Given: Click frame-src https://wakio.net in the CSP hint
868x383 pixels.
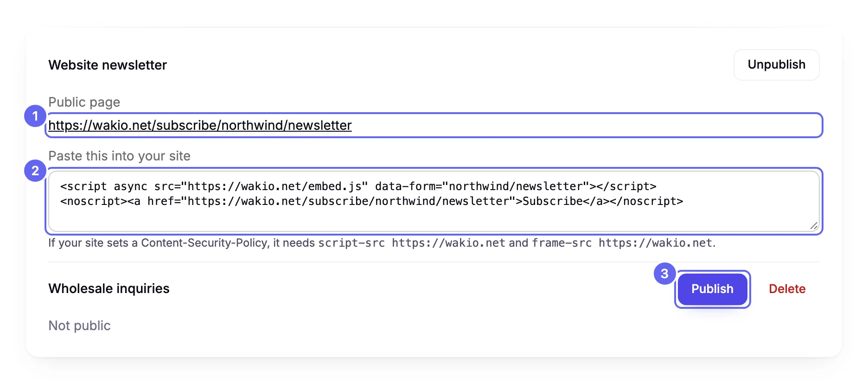Looking at the screenshot, I should [x=622, y=243].
